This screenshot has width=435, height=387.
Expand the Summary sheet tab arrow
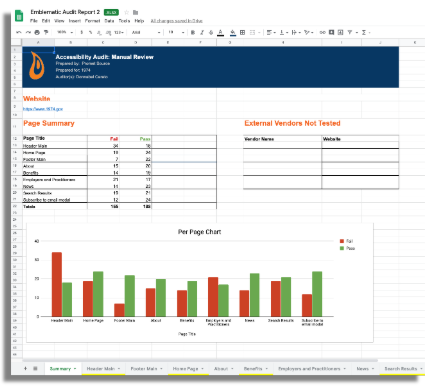[75, 369]
